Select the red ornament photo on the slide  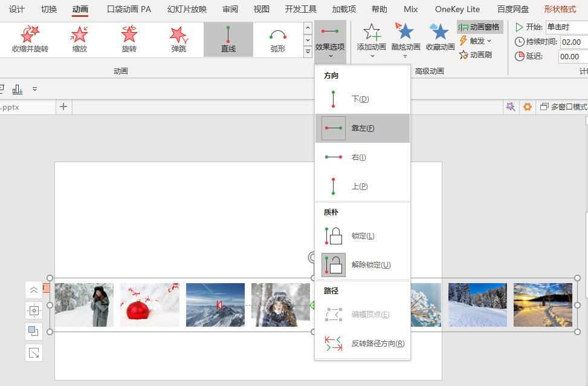pos(149,304)
